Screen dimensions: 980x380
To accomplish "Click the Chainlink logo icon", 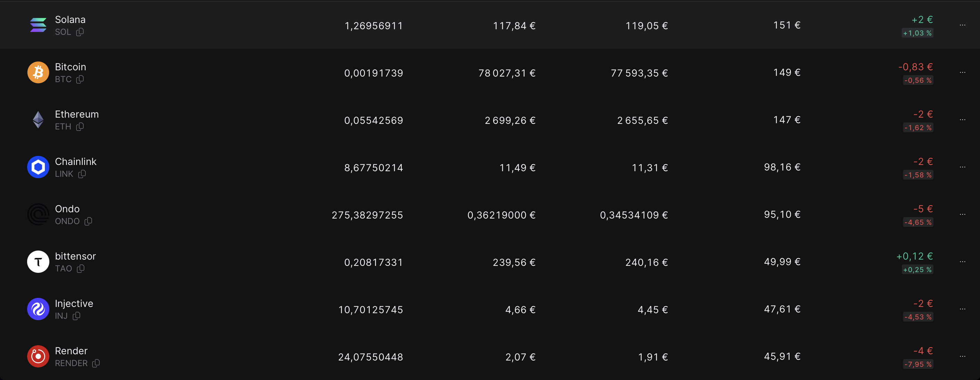I will tap(38, 167).
